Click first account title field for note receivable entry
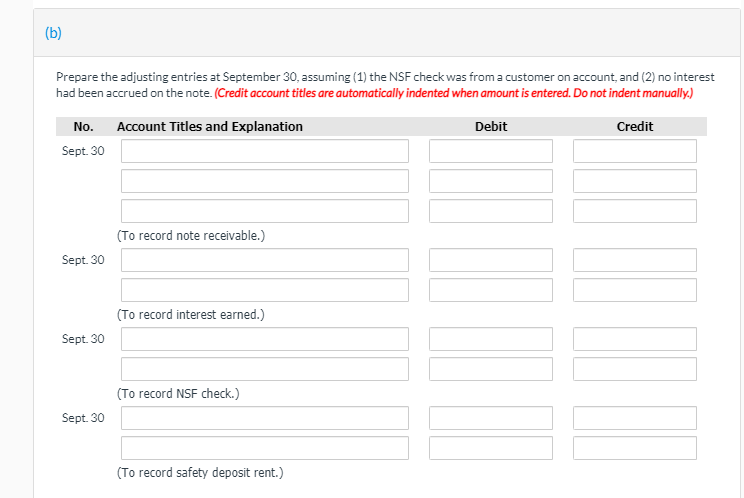744x498 pixels. click(265, 151)
